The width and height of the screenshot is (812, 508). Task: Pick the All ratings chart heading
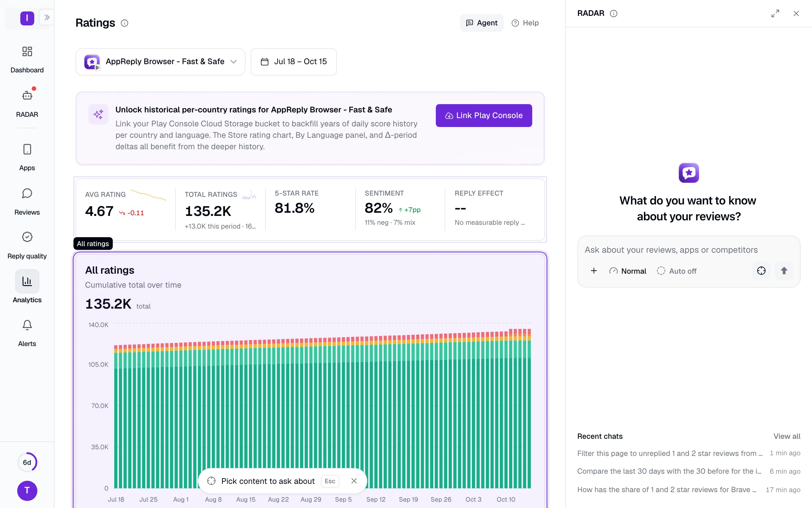tap(109, 270)
